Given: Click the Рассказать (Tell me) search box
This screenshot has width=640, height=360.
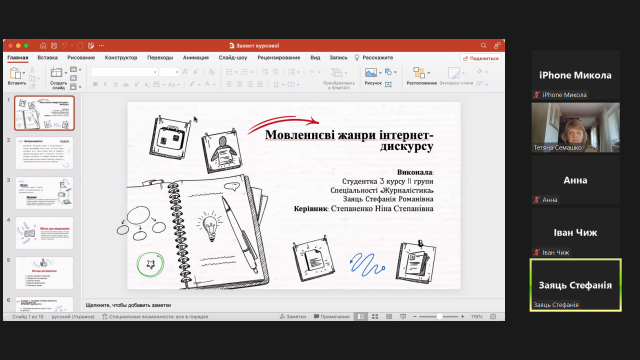Looking at the screenshot, I should [x=373, y=58].
